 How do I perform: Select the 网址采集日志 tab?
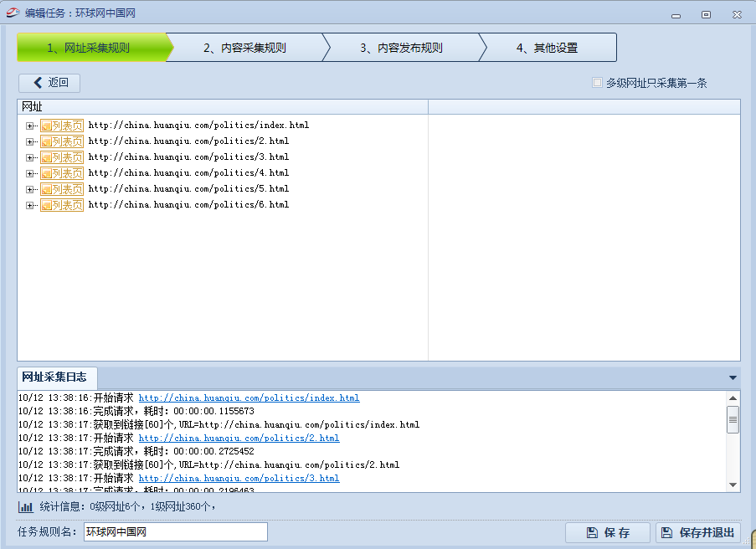[57, 377]
